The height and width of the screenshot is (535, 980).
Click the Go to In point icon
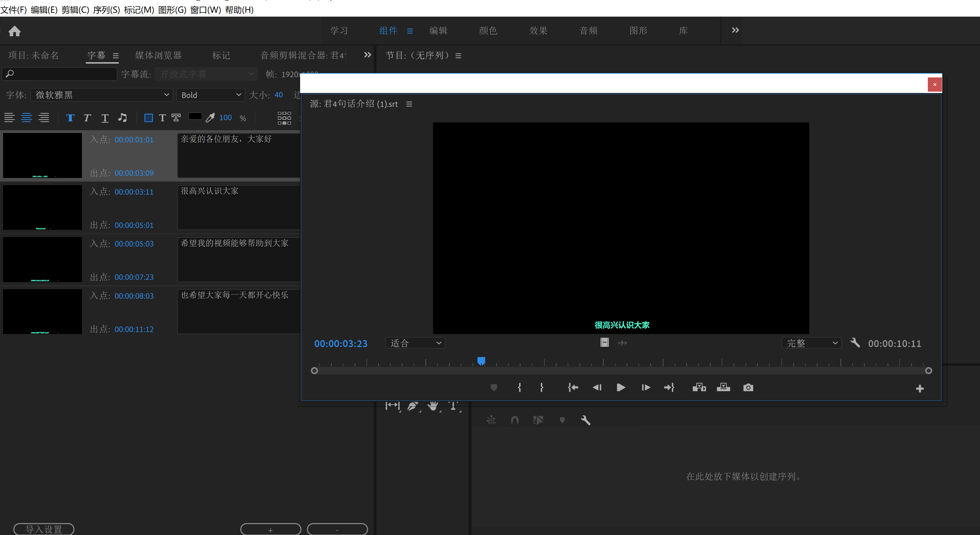[572, 387]
